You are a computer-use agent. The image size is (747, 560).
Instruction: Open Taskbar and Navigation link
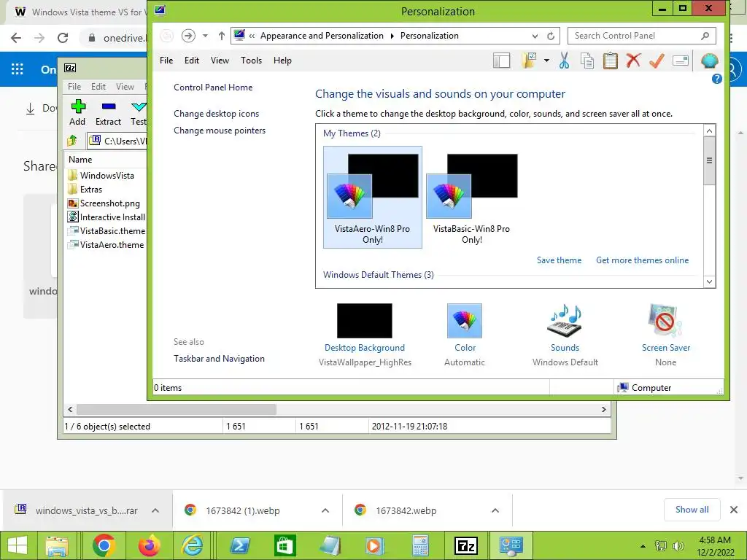coord(219,359)
